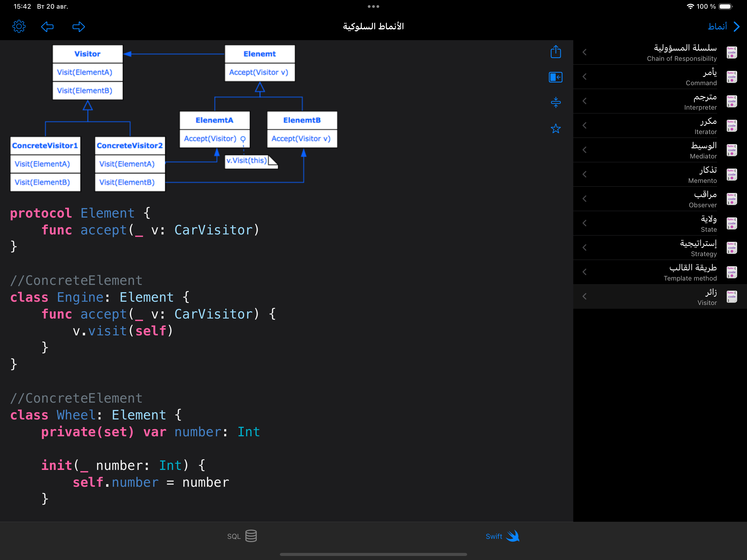Tap the first //ConcreteElement comment above Engine
The width and height of the screenshot is (747, 560).
point(76,281)
